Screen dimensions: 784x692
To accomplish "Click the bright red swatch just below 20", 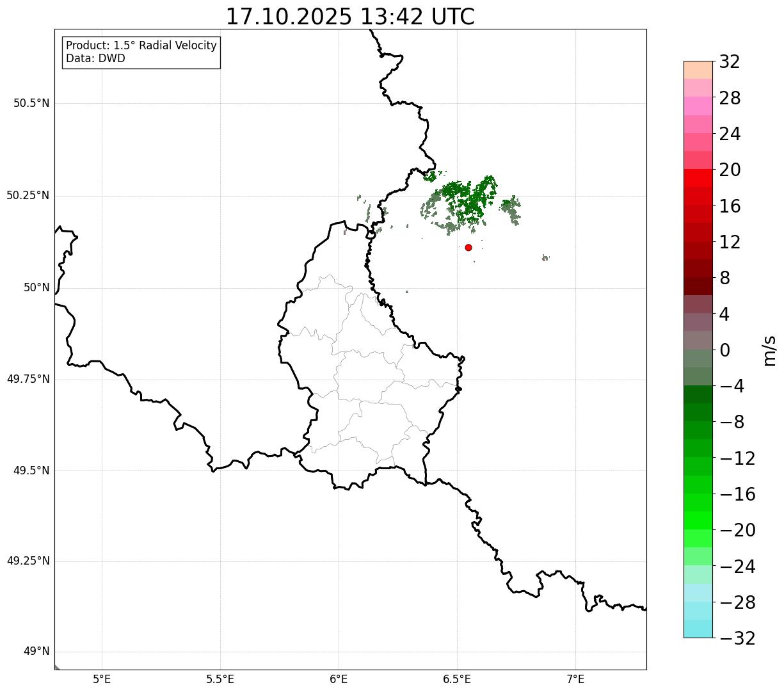I will coord(698,179).
